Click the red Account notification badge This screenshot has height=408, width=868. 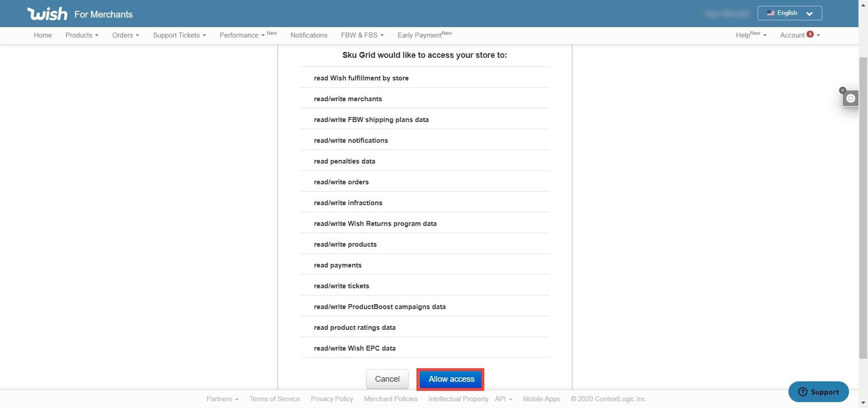coord(810,34)
